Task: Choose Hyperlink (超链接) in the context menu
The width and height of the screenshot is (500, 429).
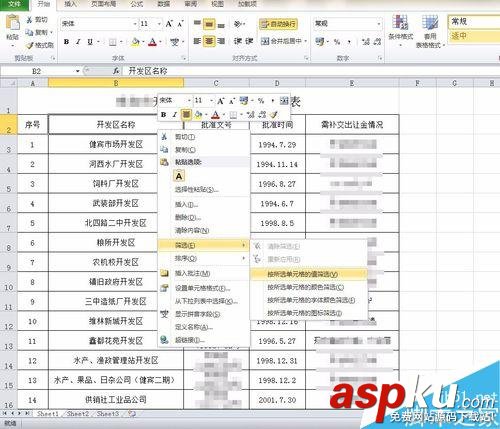Action: 204,340
